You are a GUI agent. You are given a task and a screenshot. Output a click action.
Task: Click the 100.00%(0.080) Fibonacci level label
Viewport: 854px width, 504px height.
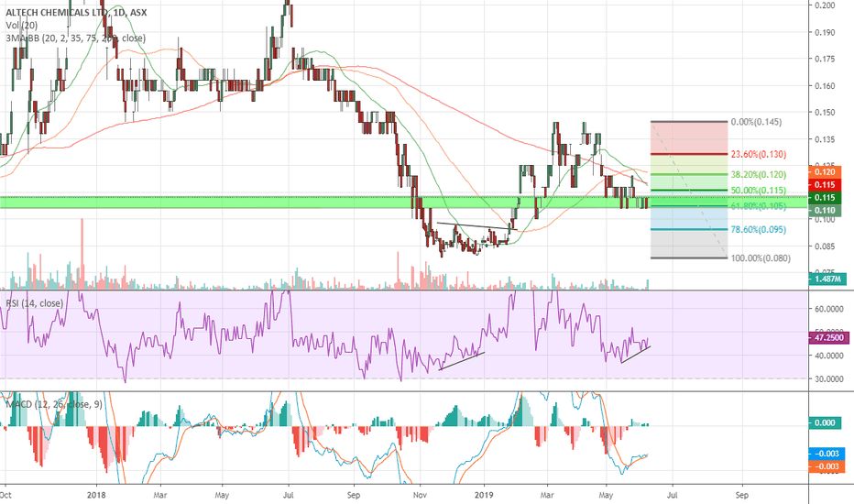coord(761,257)
